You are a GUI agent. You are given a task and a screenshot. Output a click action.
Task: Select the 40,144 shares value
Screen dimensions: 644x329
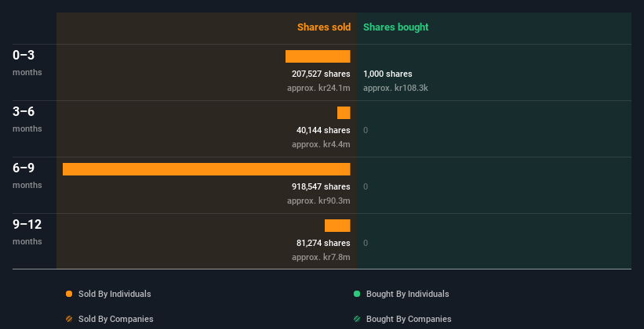[x=323, y=130]
